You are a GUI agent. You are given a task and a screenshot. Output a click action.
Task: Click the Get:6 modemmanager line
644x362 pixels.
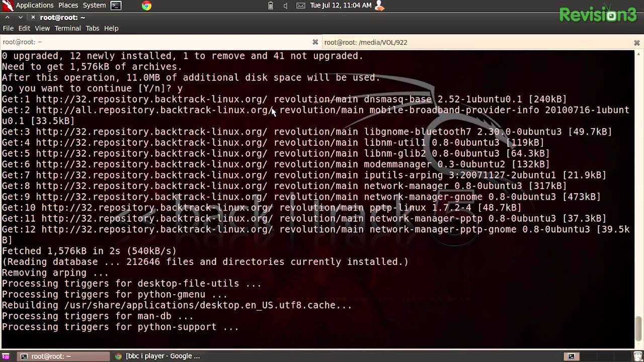[276, 164]
